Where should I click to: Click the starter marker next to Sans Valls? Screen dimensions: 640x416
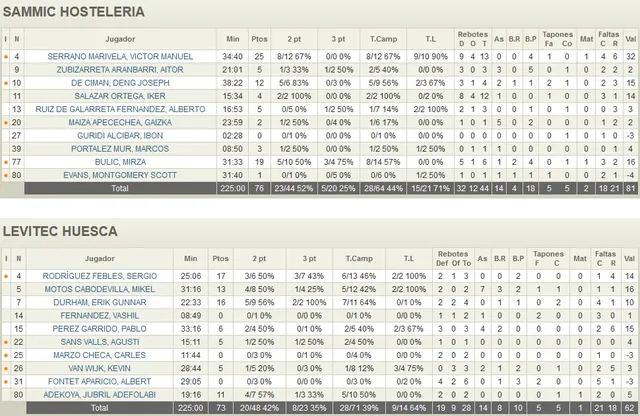click(x=6, y=341)
